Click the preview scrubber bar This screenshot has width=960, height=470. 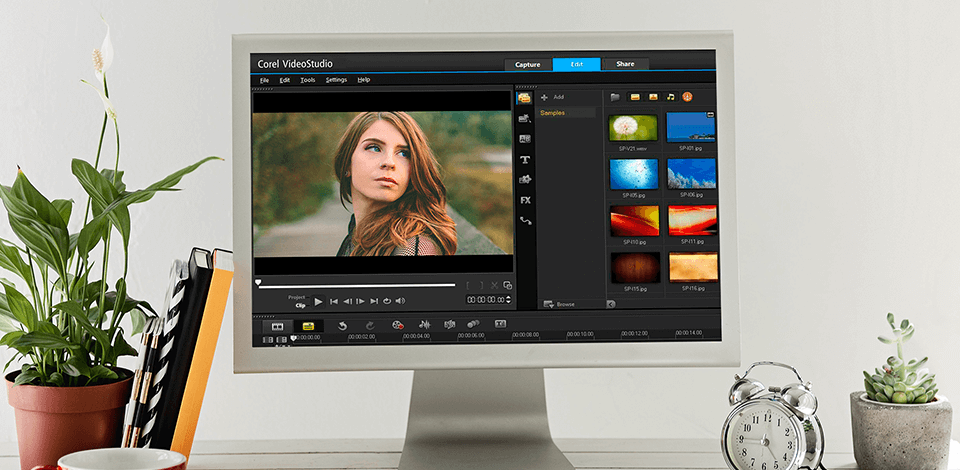(x=356, y=285)
